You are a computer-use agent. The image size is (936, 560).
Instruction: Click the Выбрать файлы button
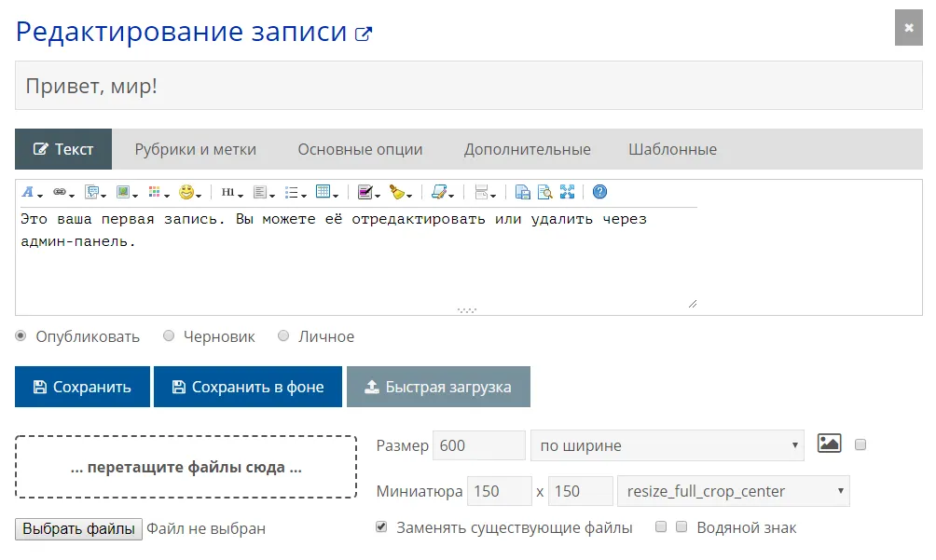click(79, 528)
